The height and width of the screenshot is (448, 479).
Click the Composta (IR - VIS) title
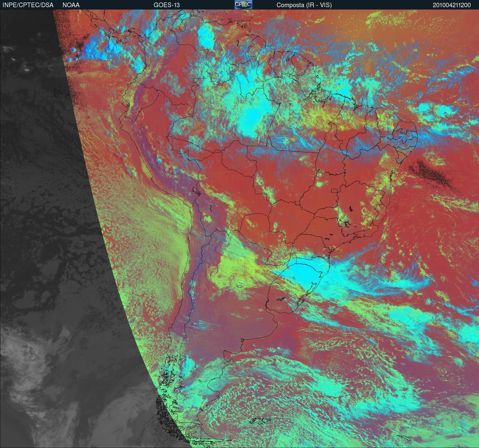[304, 5]
